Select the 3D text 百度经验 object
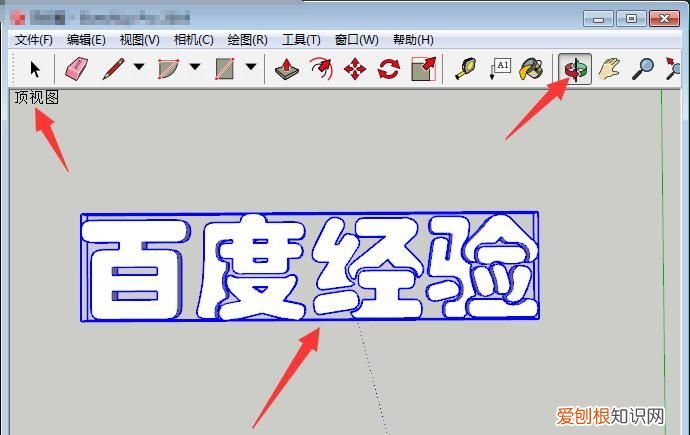The height and width of the screenshot is (435, 690). pyautogui.click(x=309, y=267)
